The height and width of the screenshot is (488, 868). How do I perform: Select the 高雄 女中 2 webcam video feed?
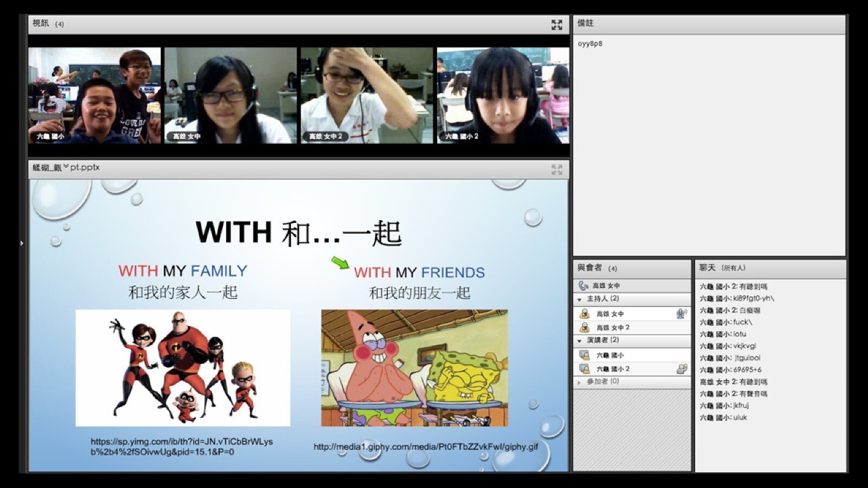tap(367, 95)
